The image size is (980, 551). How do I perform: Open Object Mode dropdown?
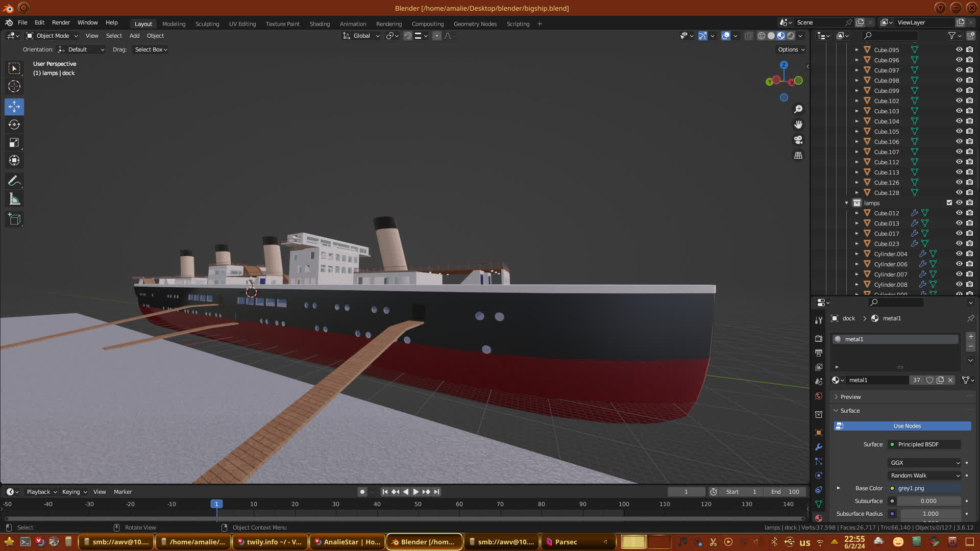(x=52, y=36)
